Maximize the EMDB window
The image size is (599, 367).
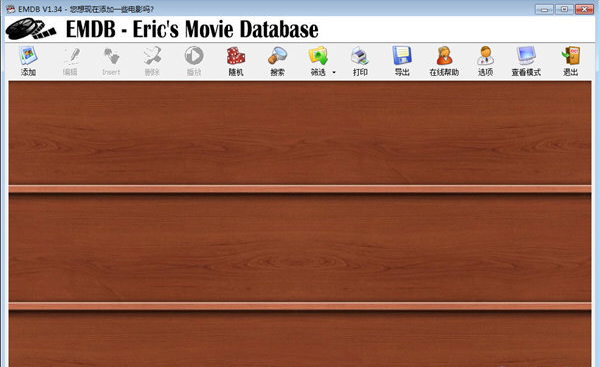coord(564,9)
